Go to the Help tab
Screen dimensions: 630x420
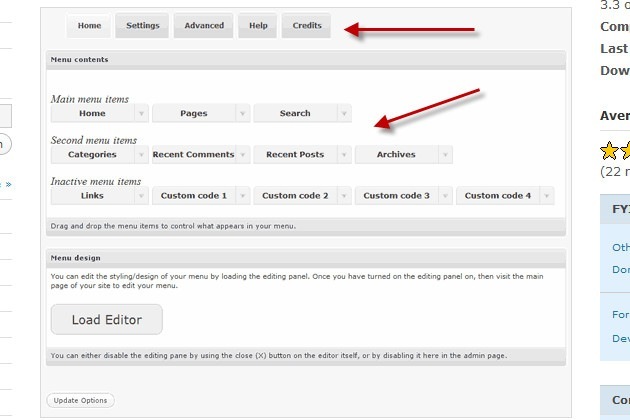[x=257, y=26]
